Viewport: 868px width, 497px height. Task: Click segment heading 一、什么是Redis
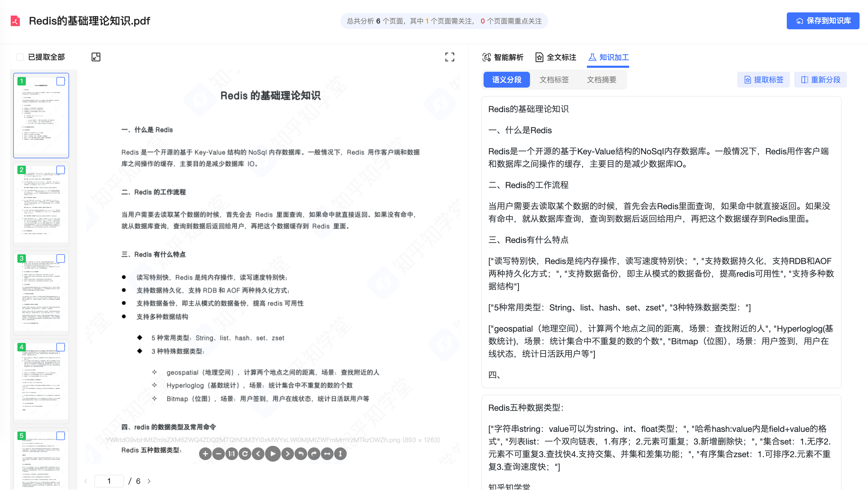pyautogui.click(x=520, y=130)
